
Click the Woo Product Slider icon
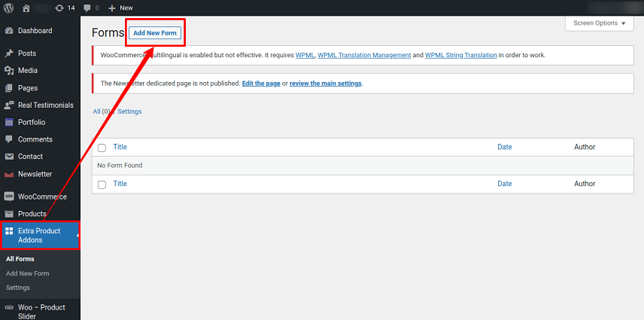[9, 307]
